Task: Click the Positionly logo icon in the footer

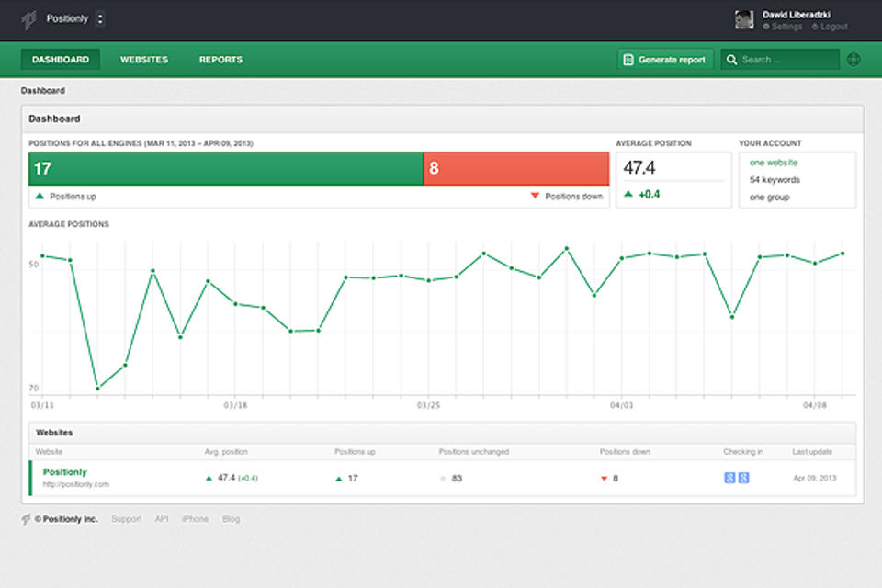Action: point(26,519)
